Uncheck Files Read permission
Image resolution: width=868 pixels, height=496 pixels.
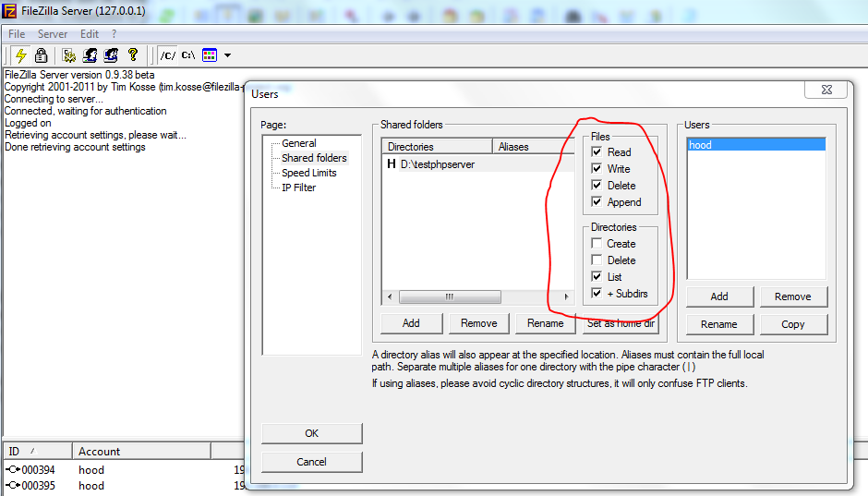tap(597, 151)
